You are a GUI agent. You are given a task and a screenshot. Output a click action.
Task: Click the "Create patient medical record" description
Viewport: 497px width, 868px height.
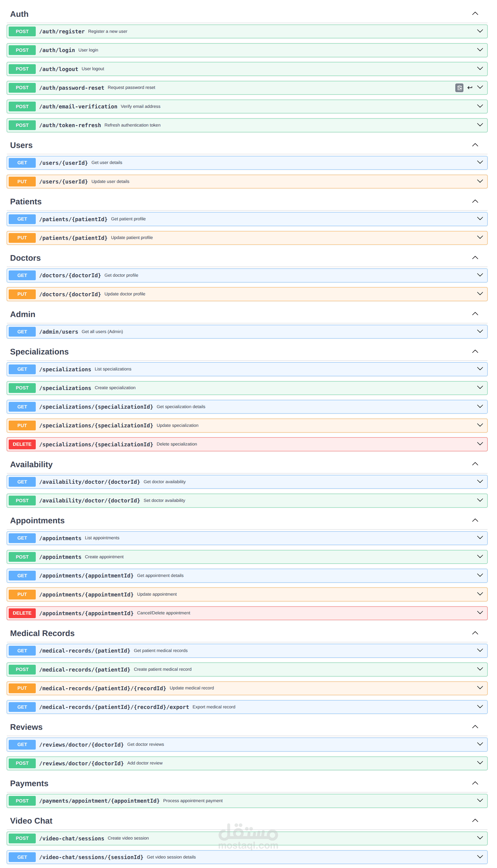pos(163,669)
